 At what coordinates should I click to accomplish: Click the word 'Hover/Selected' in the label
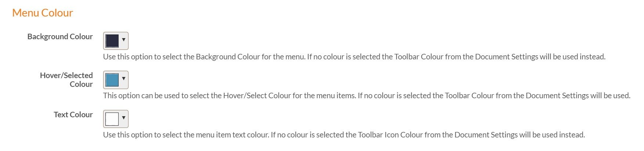(x=66, y=75)
